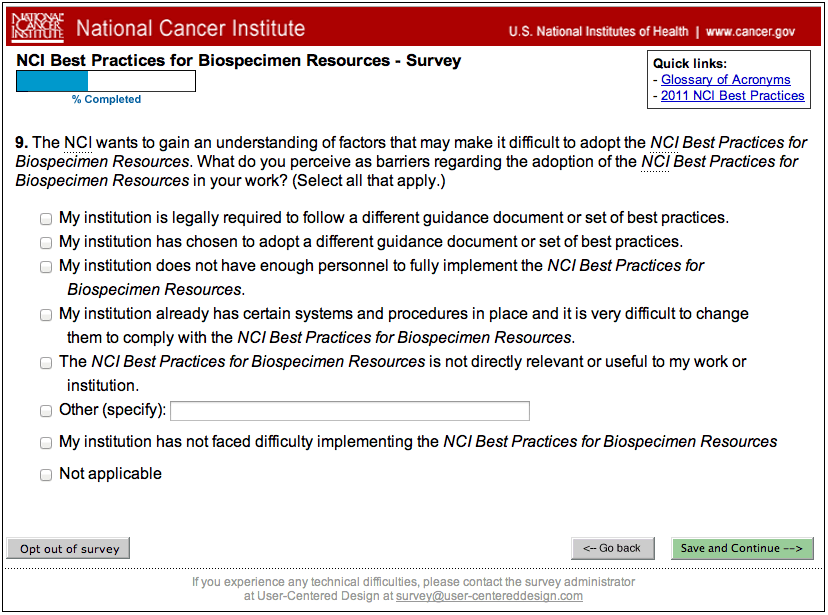The height and width of the screenshot is (615, 828).
Task: Click the survey completion progress bar
Action: (105, 81)
